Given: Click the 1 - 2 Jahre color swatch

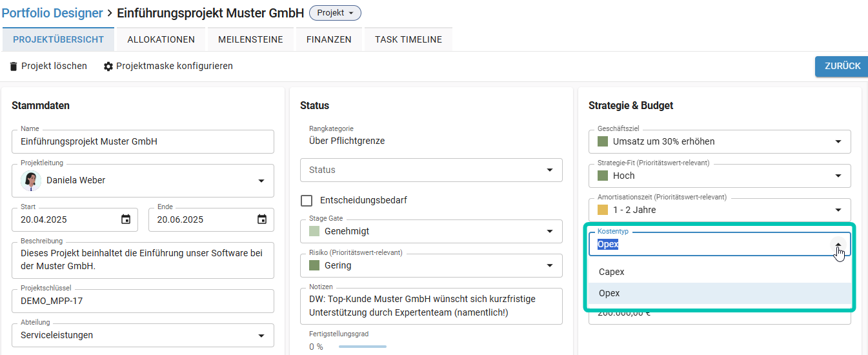Looking at the screenshot, I should pos(603,210).
